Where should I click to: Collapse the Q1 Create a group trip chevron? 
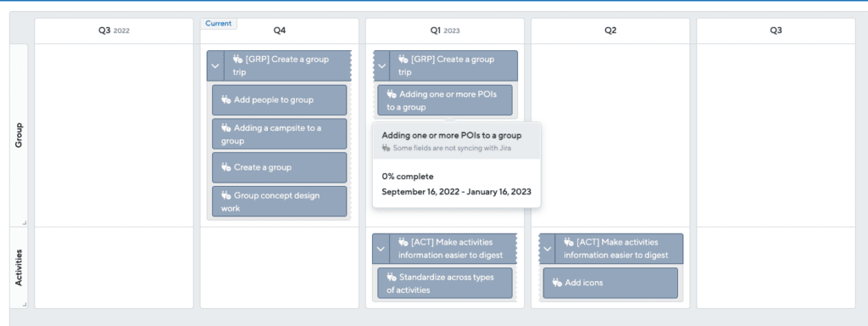pyautogui.click(x=381, y=66)
